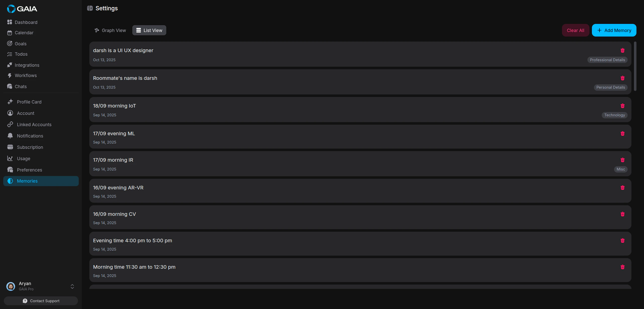Expand the account switcher chevron
The image size is (644, 309).
tap(72, 286)
